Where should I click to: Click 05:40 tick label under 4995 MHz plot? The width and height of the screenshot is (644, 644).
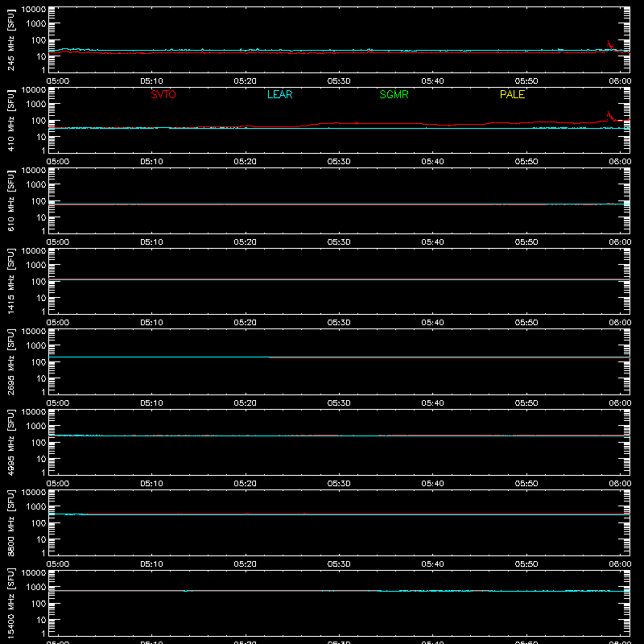pos(432,484)
